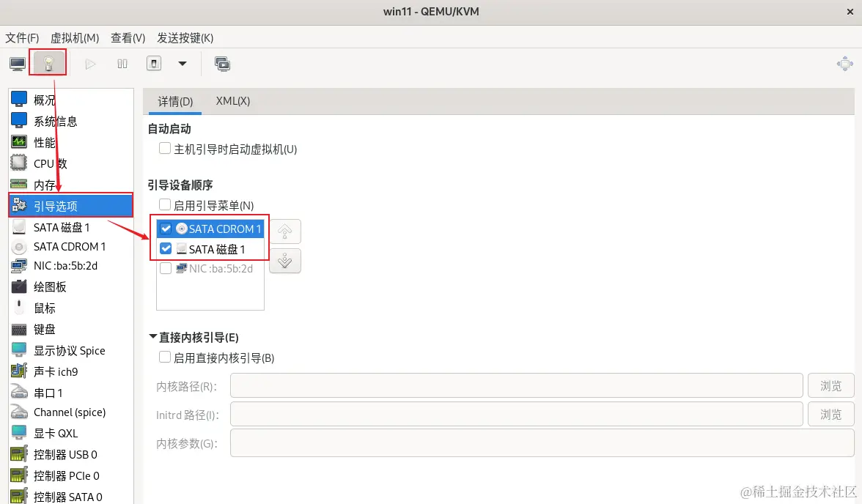Enable 启用引导菜单(N) checkbox
The height and width of the screenshot is (504, 862).
[164, 205]
